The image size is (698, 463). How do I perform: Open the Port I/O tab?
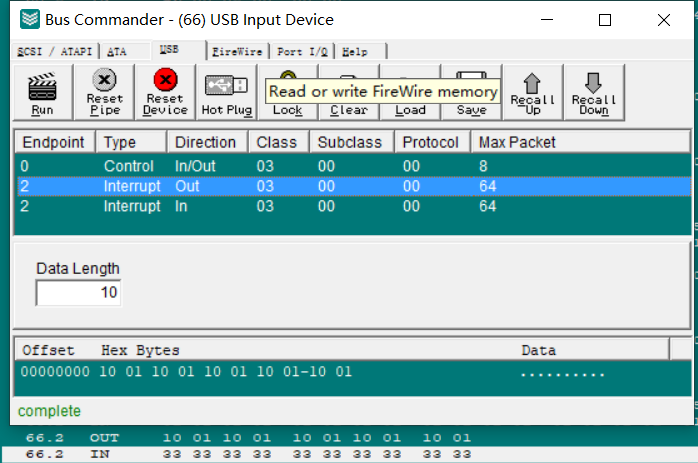click(x=304, y=51)
